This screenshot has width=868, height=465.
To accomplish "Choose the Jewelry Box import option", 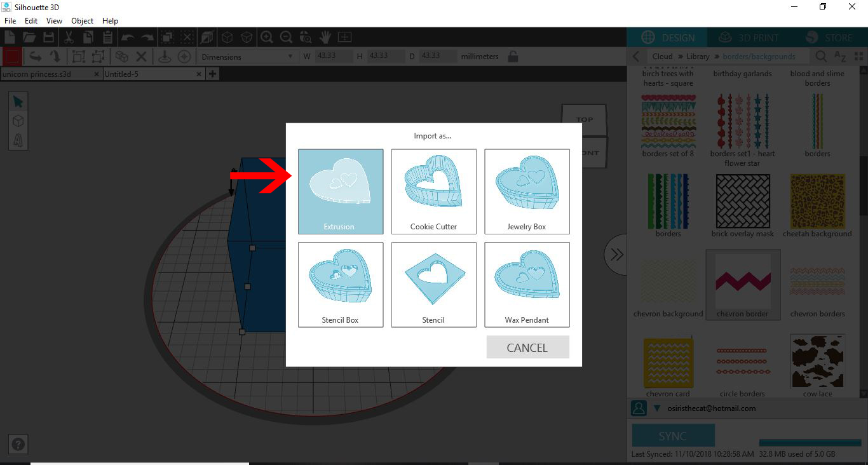I will point(527,192).
